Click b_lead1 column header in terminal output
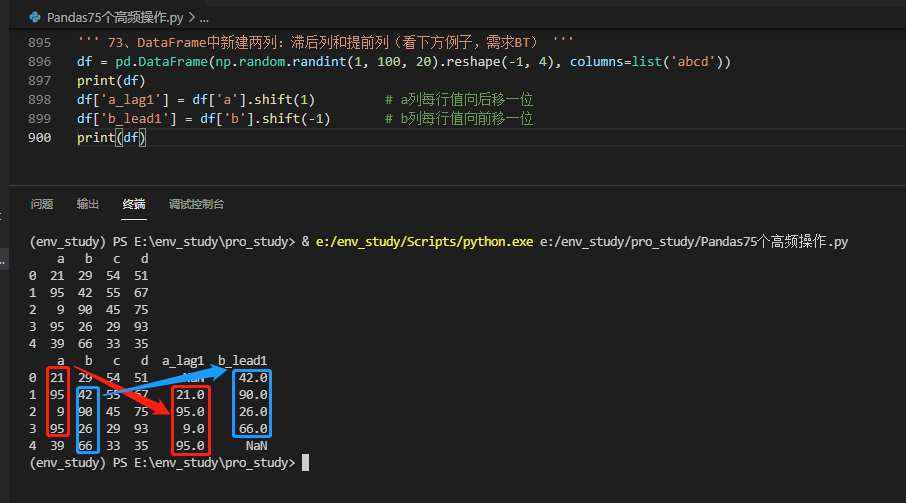906x503 pixels. click(243, 361)
